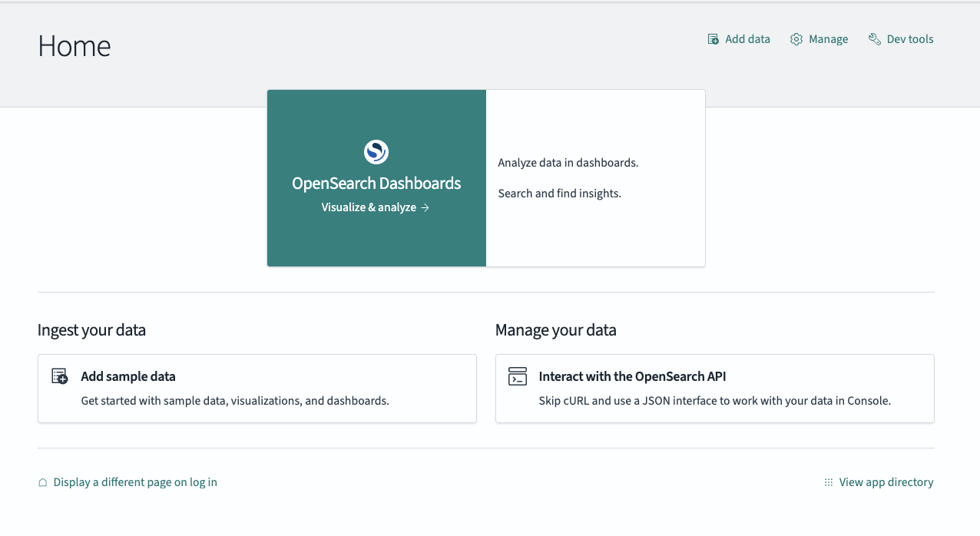Click the Manage gear icon
Screen dimensions: 980x536
click(x=796, y=39)
